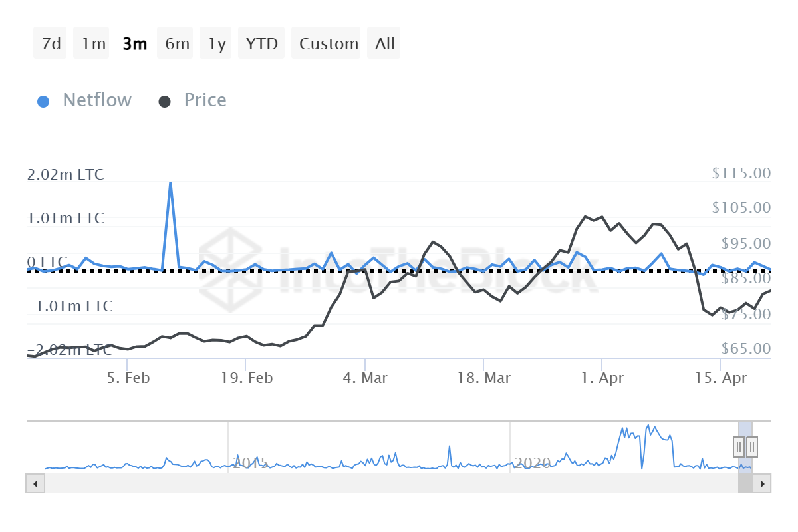This screenshot has height=532, width=798.
Task: Click the navigator timeline at the 2015 label
Action: click(251, 463)
